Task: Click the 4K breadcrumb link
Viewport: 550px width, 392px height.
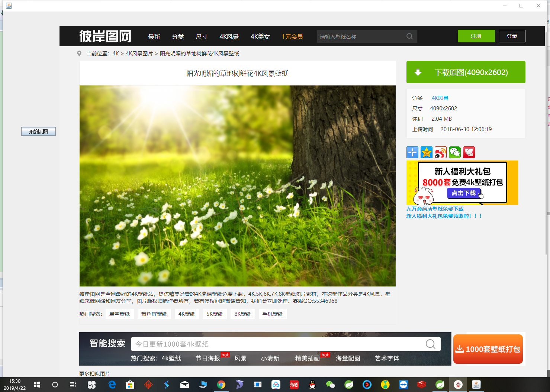Action: (116, 54)
